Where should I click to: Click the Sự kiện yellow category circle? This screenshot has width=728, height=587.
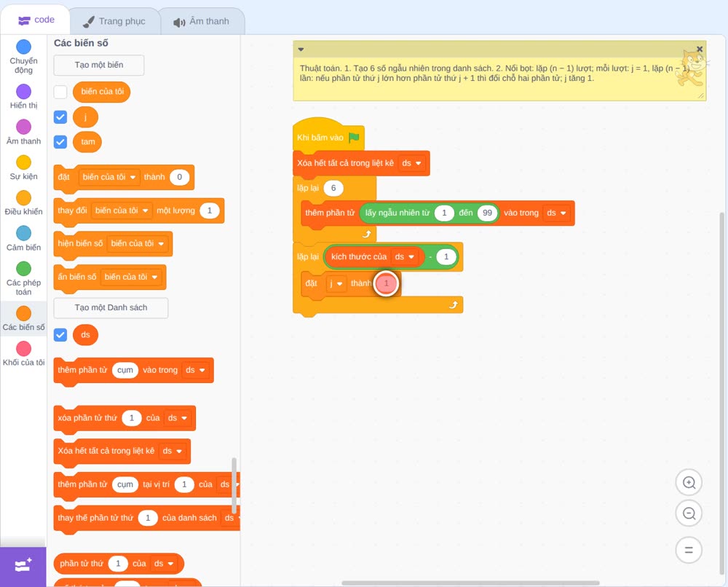click(24, 162)
